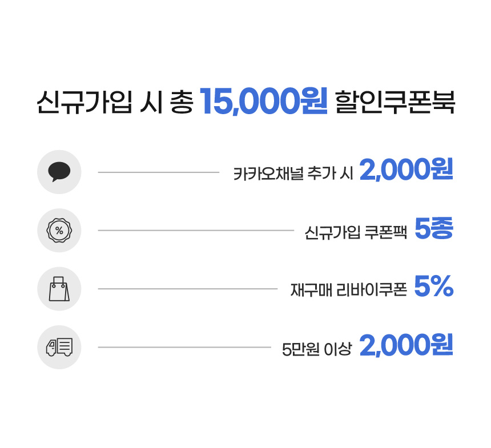Select the blue 15,000원 amount in heading
491x448 pixels.
coord(264,102)
